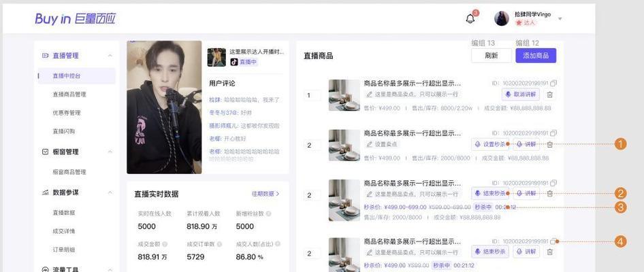The width and height of the screenshot is (644, 272).
Task: Delete product 1 with the trash icon
Action: [x=550, y=95]
